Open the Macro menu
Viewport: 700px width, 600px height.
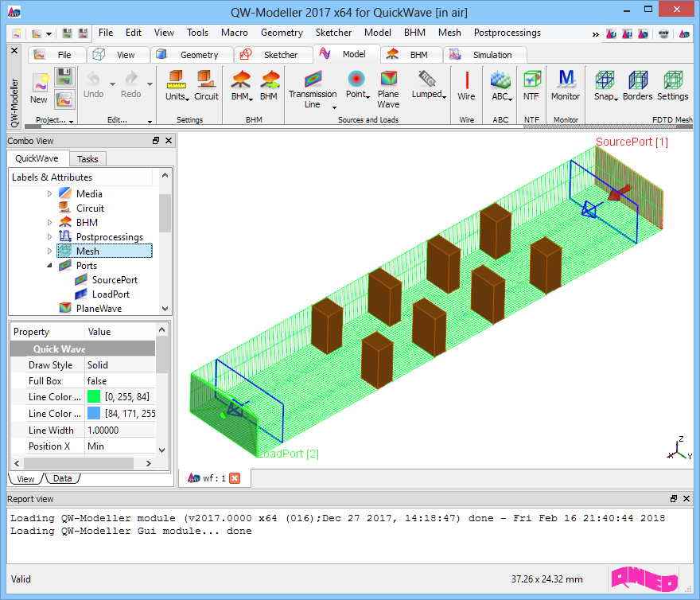pos(234,33)
